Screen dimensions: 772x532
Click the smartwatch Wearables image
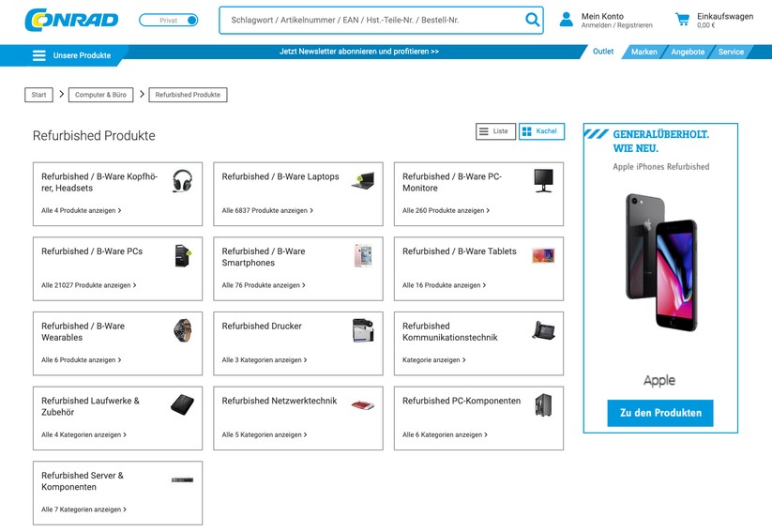tap(183, 330)
